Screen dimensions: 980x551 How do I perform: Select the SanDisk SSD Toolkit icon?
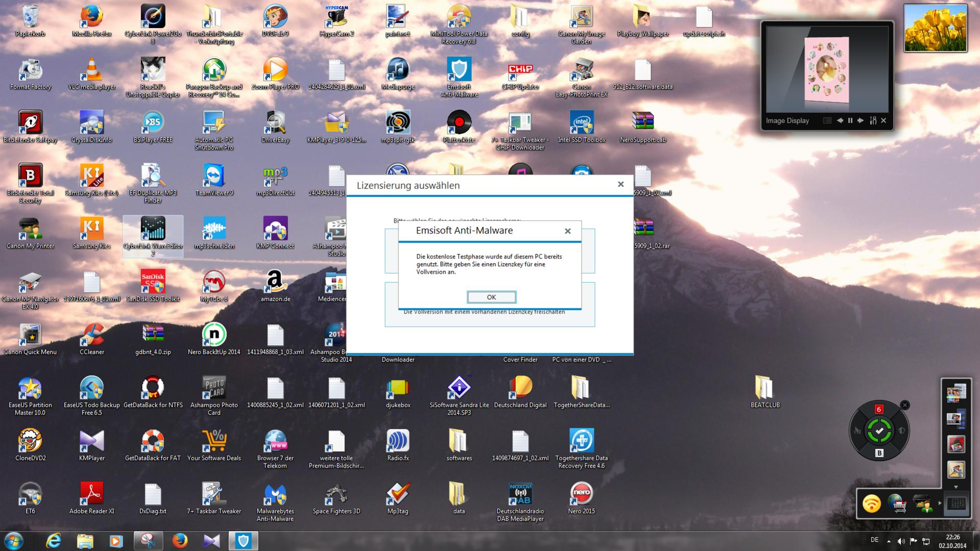(153, 286)
